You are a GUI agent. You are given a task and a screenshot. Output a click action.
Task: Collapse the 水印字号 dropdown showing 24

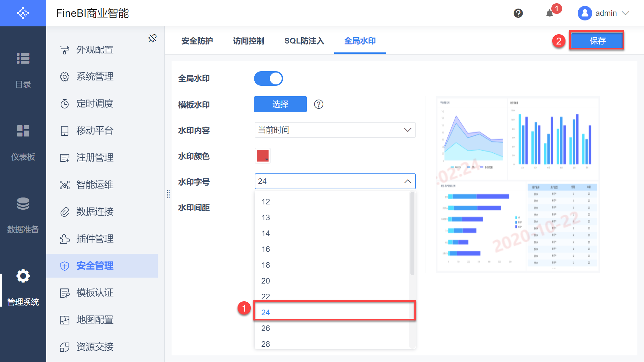pyautogui.click(x=407, y=181)
